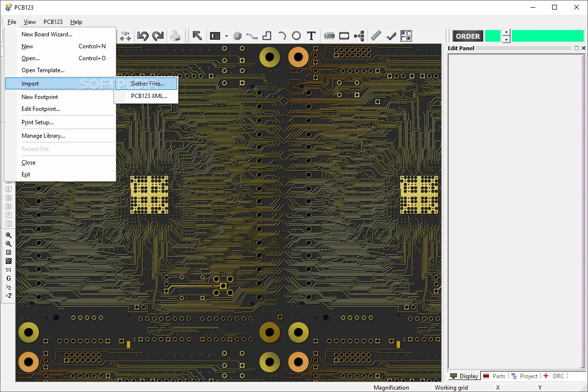Screen dimensions: 588x392
Task: Open the Print toolbar icon
Action: [x=176, y=35]
